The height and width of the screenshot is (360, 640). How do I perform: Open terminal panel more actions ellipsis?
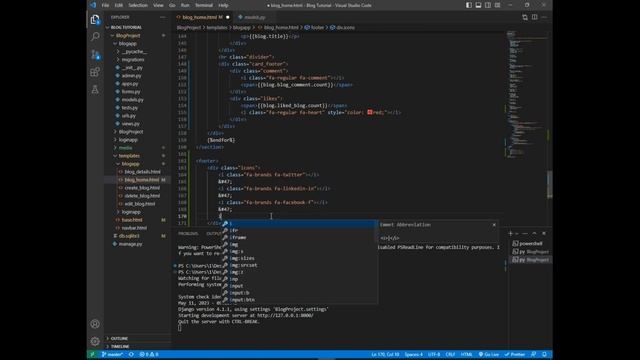point(525,233)
